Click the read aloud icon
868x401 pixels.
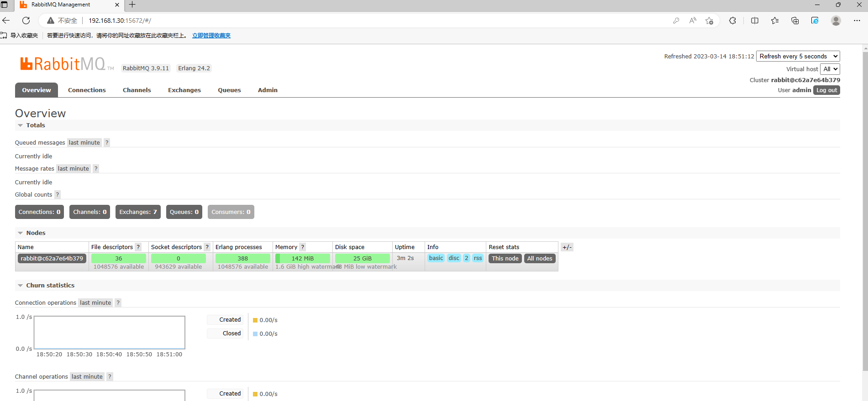point(693,21)
